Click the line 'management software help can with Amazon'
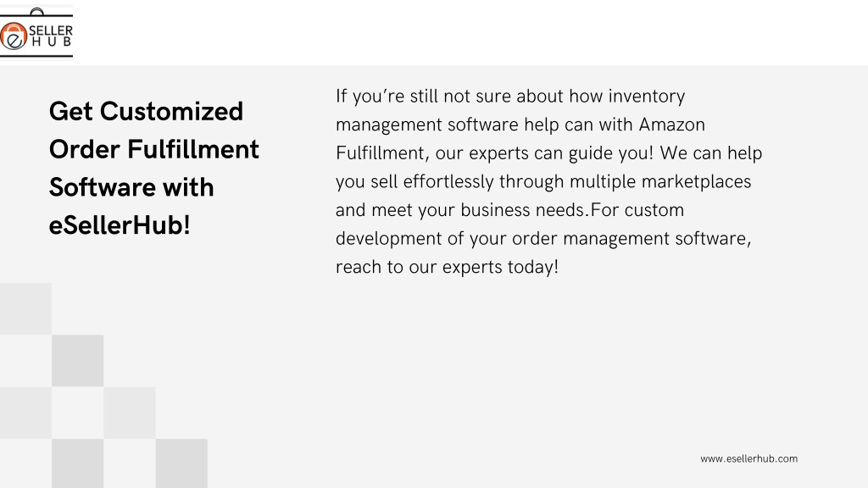This screenshot has height=488, width=868. 520,125
